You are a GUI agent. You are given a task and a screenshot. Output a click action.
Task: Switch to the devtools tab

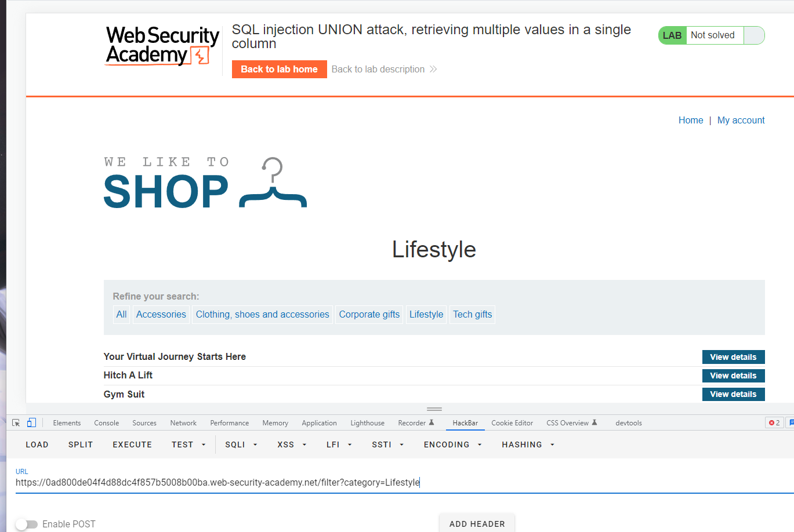tap(629, 423)
